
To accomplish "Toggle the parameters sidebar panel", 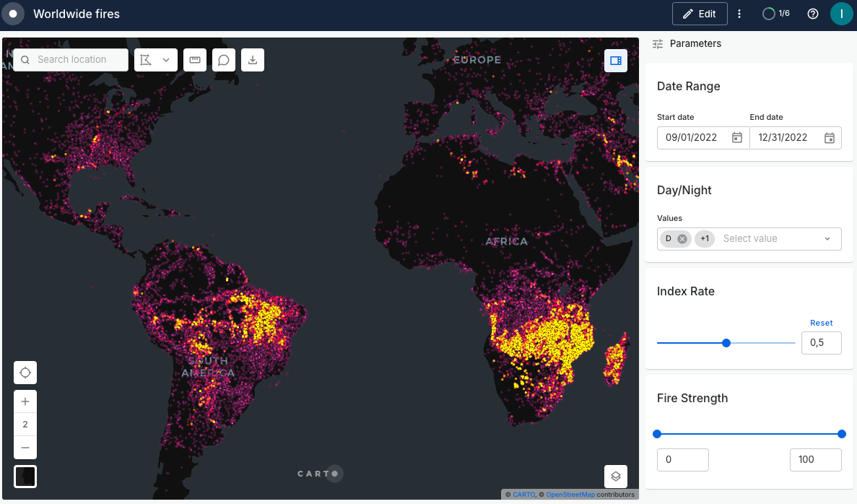I will [616, 61].
